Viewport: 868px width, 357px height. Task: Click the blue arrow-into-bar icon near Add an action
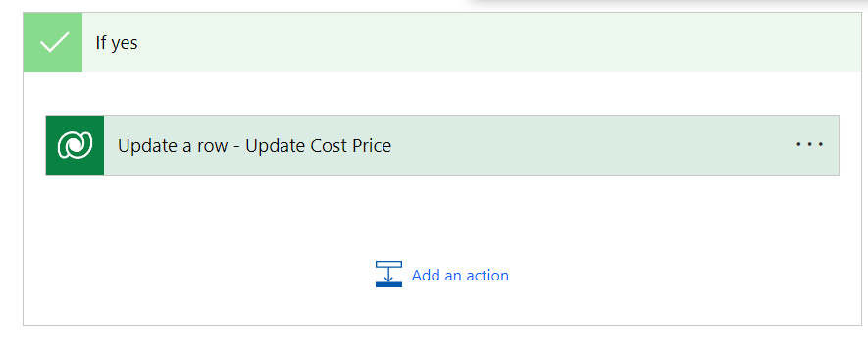pos(388,275)
